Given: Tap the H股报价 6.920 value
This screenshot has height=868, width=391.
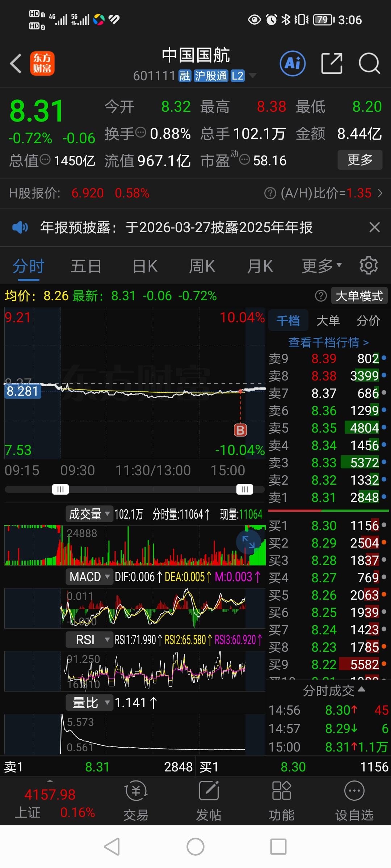Looking at the screenshot, I should (x=88, y=193).
